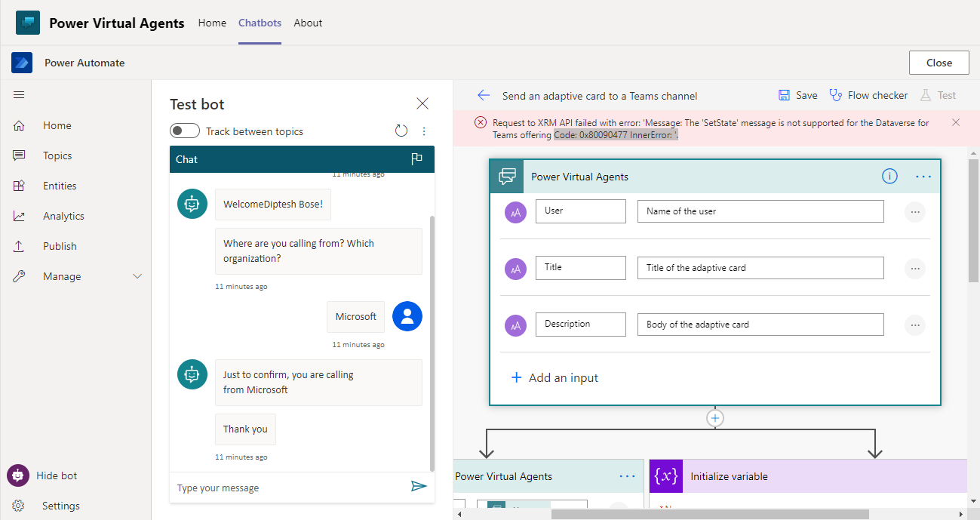Click the Close button
Image resolution: width=980 pixels, height=520 pixels.
(939, 63)
